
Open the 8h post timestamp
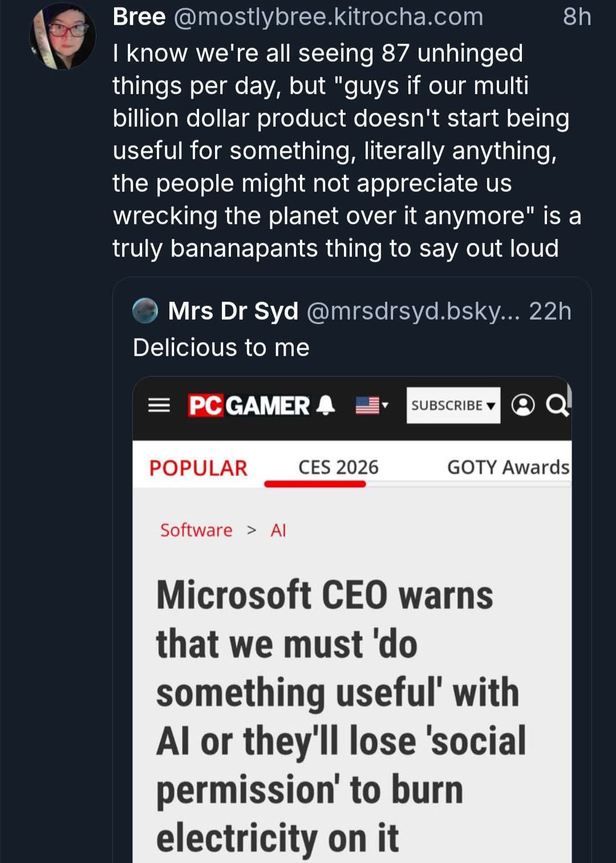577,17
